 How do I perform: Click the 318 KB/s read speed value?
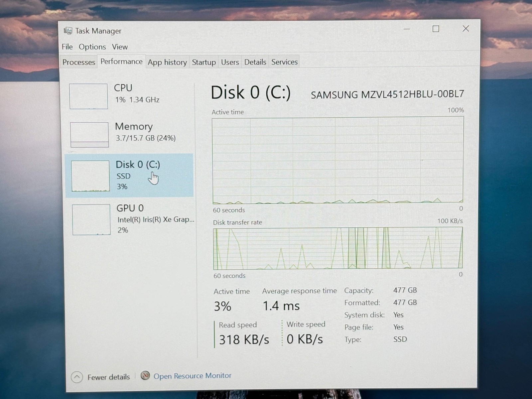click(244, 339)
